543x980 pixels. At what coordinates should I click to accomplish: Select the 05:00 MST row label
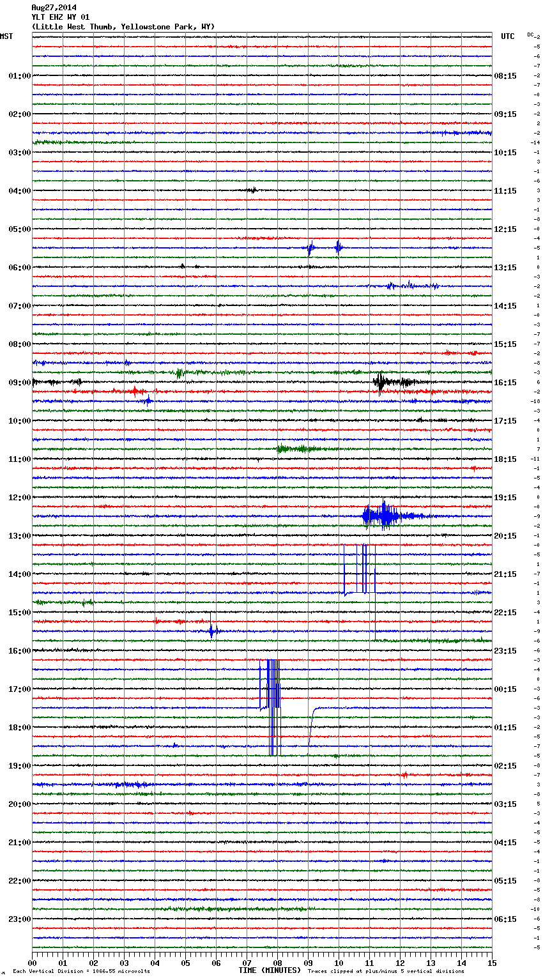(x=19, y=229)
